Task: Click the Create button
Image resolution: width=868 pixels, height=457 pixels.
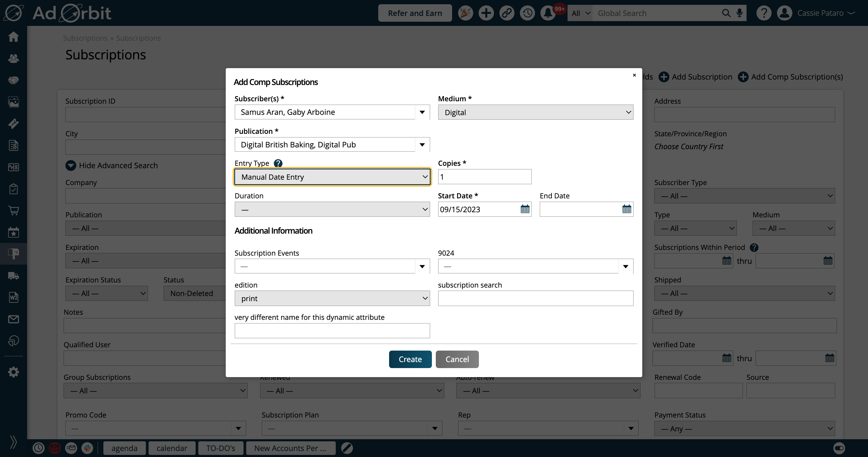Action: 410,359
